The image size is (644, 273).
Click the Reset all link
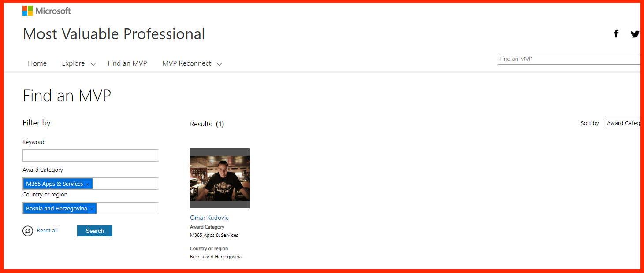click(47, 231)
